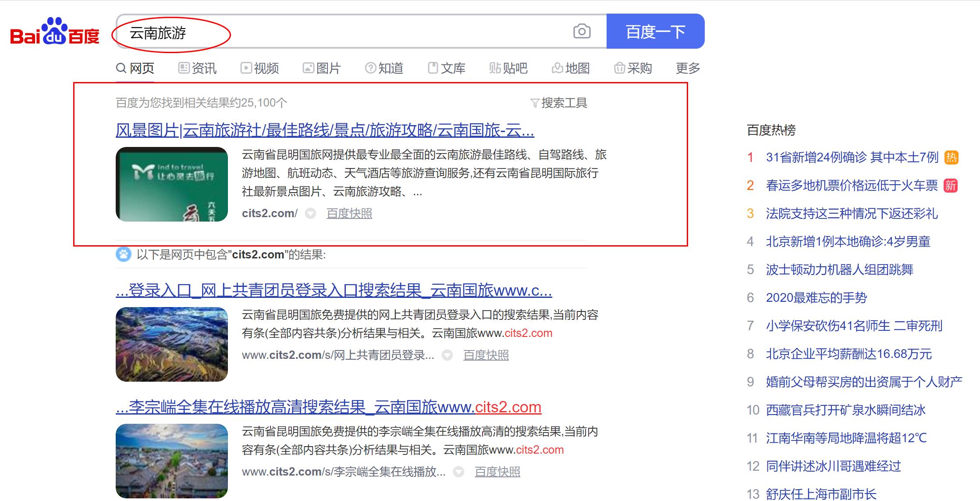The height and width of the screenshot is (501, 980).
Task: Click the camera image search icon
Action: click(x=582, y=31)
